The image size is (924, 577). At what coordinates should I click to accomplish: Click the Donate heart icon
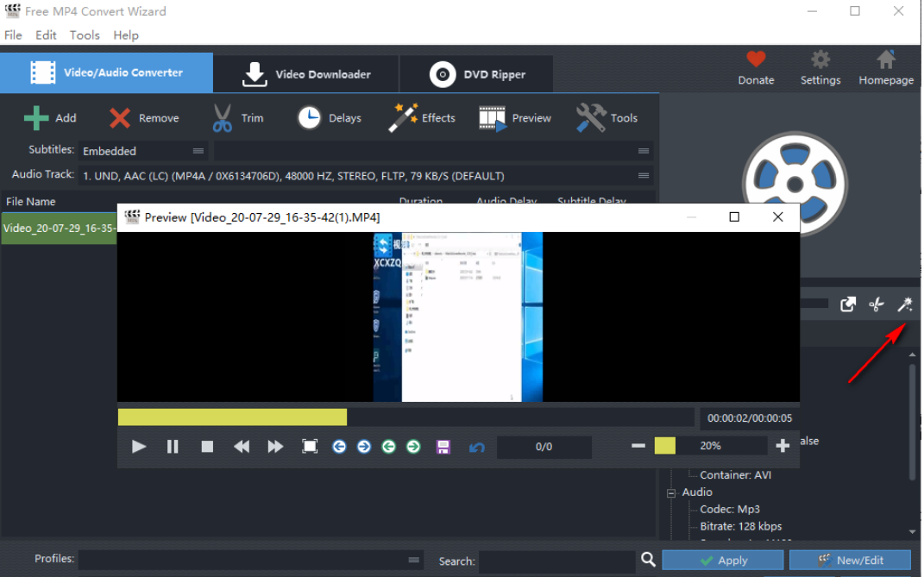point(756,59)
